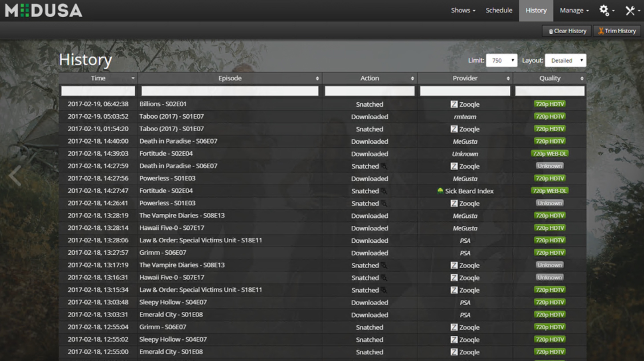Click manual search icon beside Snatched at 14:27:59
Viewport: 644px width, 361px height.
[384, 166]
